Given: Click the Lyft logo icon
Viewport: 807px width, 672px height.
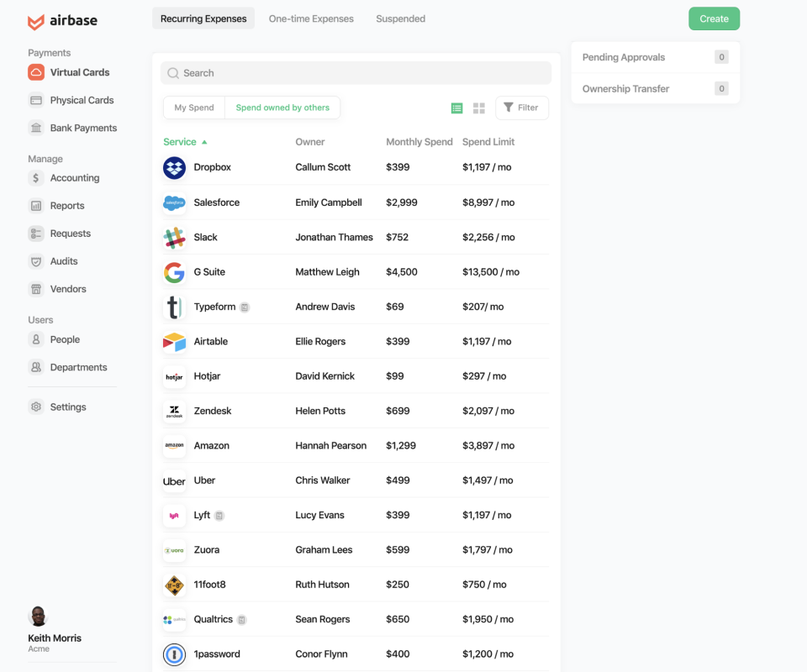Looking at the screenshot, I should (175, 516).
